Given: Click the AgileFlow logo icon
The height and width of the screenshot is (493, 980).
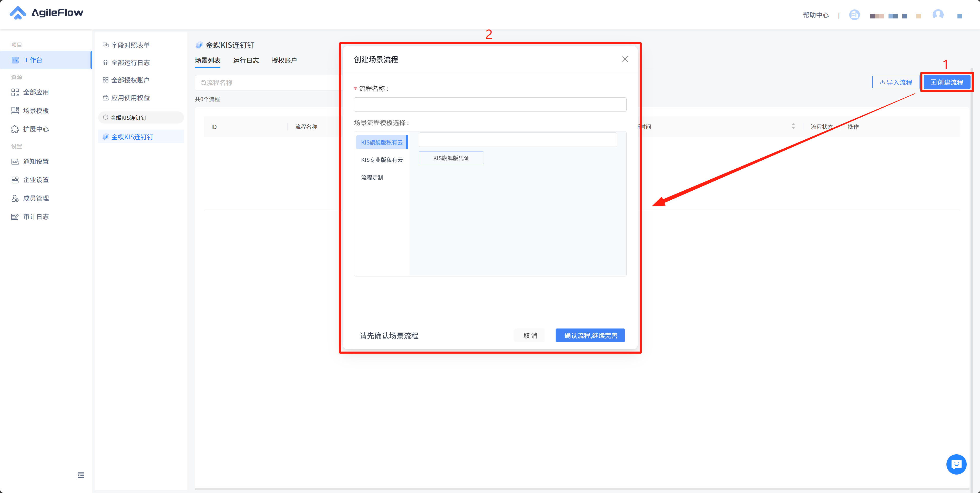Looking at the screenshot, I should point(17,13).
